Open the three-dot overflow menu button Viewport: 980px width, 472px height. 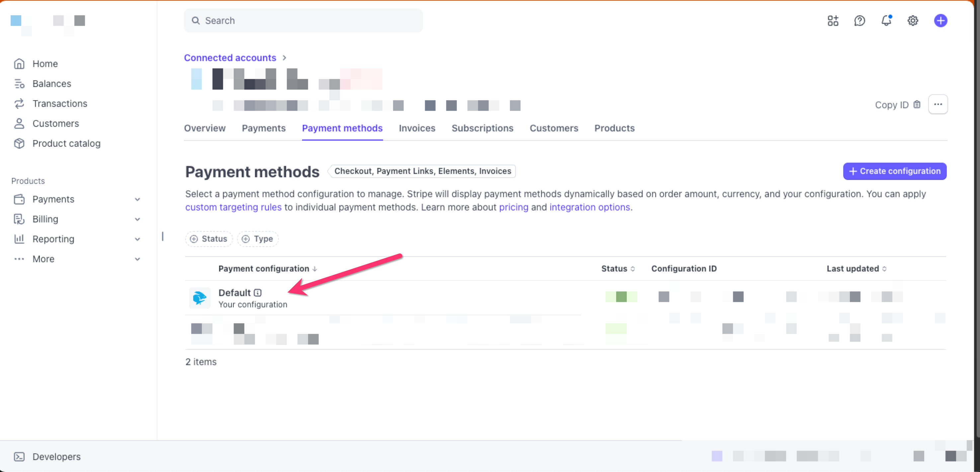(x=938, y=104)
